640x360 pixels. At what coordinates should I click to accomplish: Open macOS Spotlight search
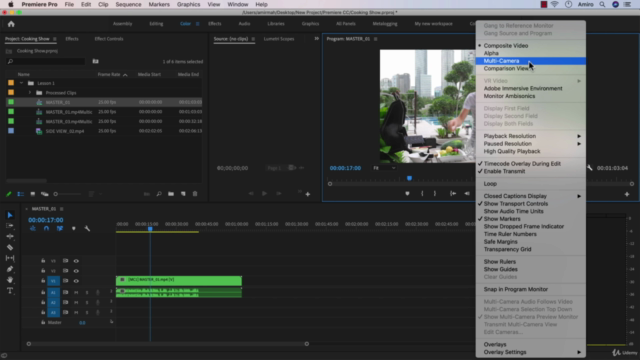tap(602, 4)
